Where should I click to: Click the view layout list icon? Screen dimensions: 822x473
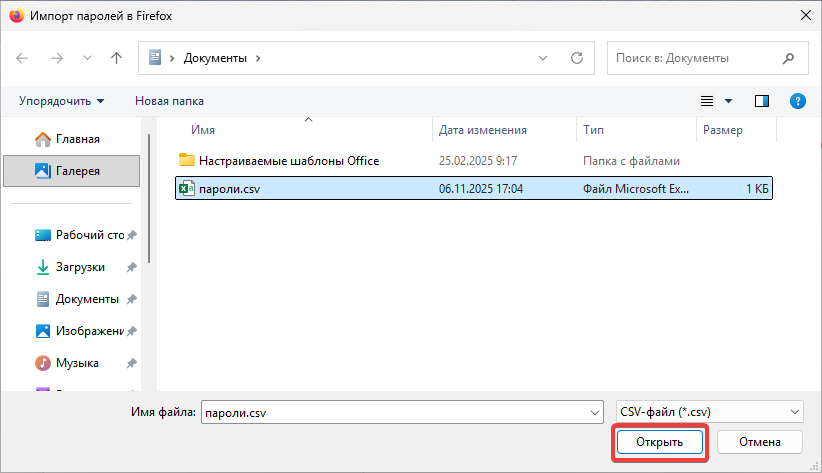707,101
